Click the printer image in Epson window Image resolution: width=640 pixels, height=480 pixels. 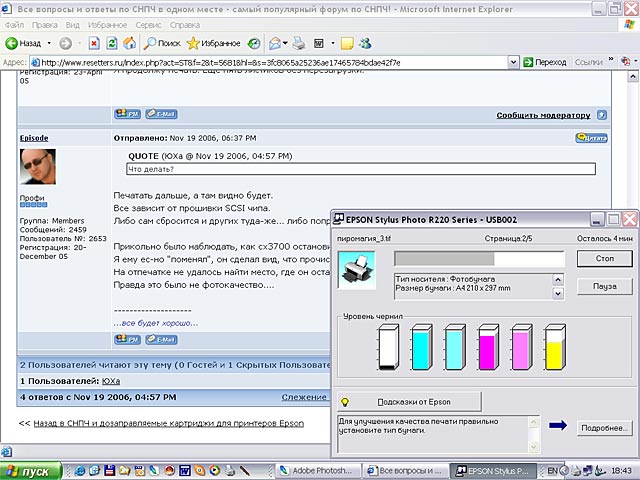tap(357, 270)
